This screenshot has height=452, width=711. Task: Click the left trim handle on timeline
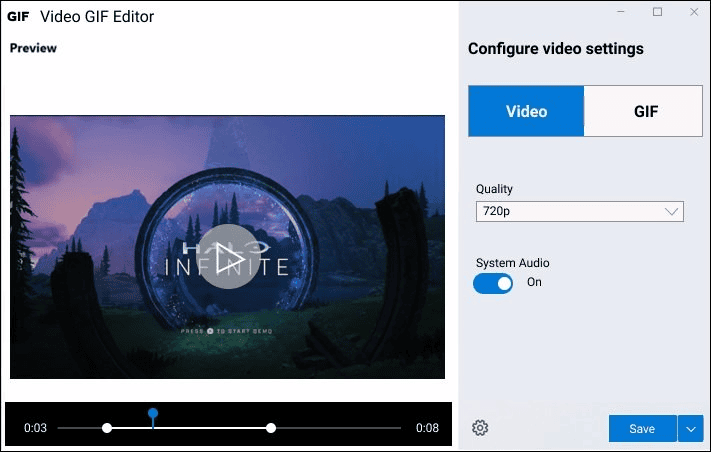107,428
